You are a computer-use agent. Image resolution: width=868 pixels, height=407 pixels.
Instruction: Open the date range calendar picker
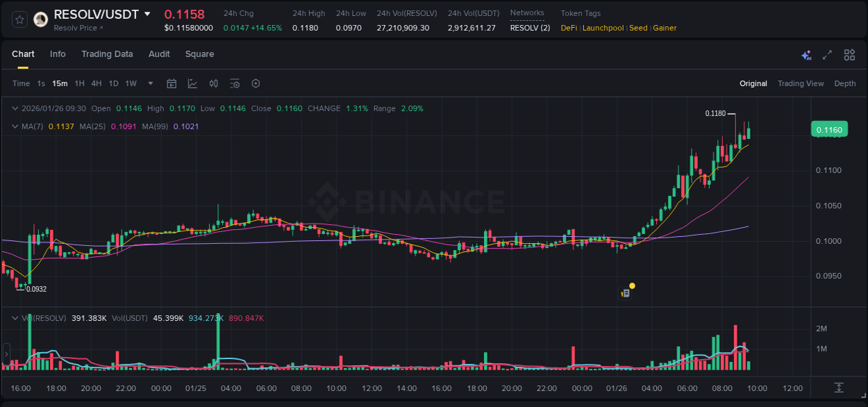pyautogui.click(x=172, y=83)
